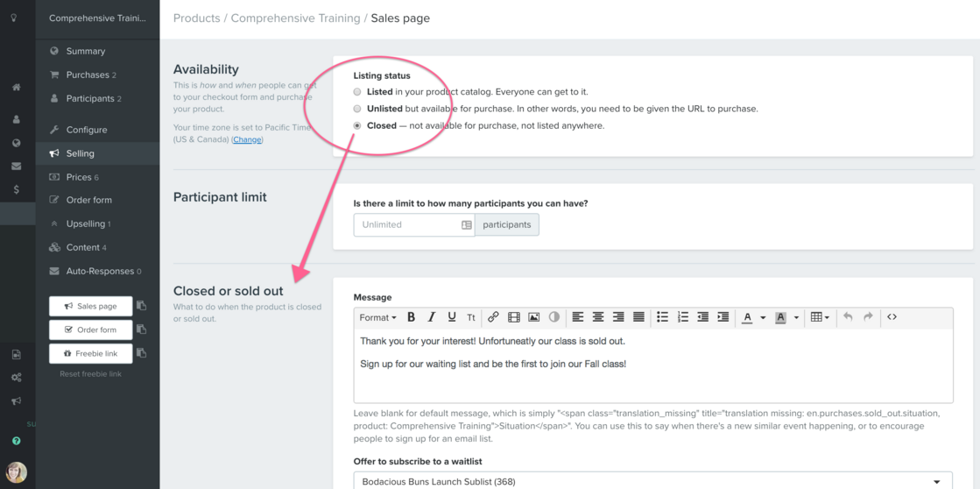The width and height of the screenshot is (980, 489).
Task: Open the table insert dropdown
Action: click(x=820, y=317)
